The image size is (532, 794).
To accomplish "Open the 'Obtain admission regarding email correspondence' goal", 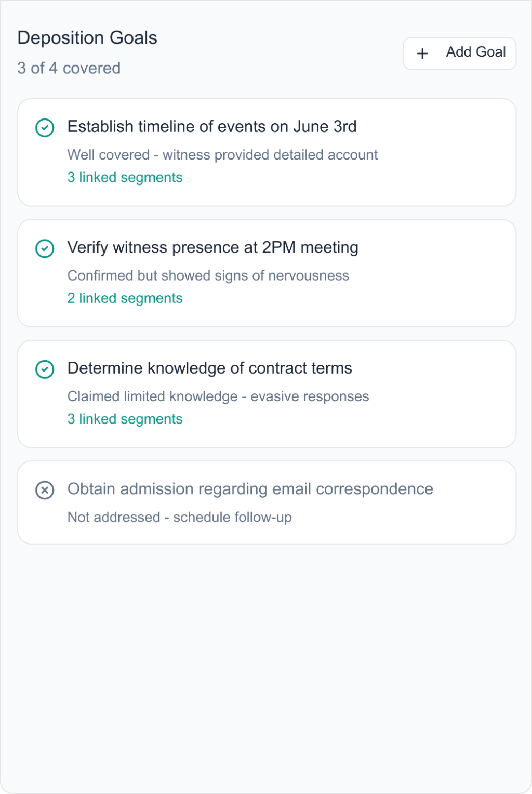I will pyautogui.click(x=250, y=489).
